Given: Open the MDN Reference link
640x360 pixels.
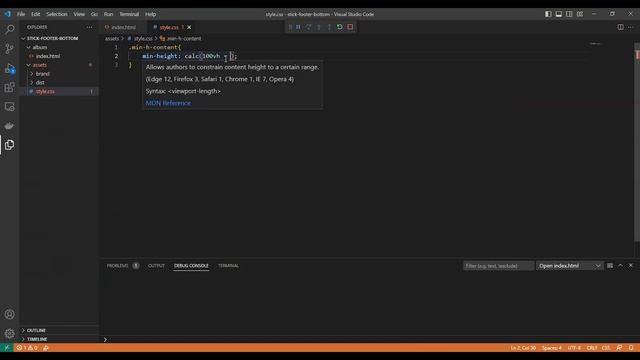Looking at the screenshot, I should [168, 103].
